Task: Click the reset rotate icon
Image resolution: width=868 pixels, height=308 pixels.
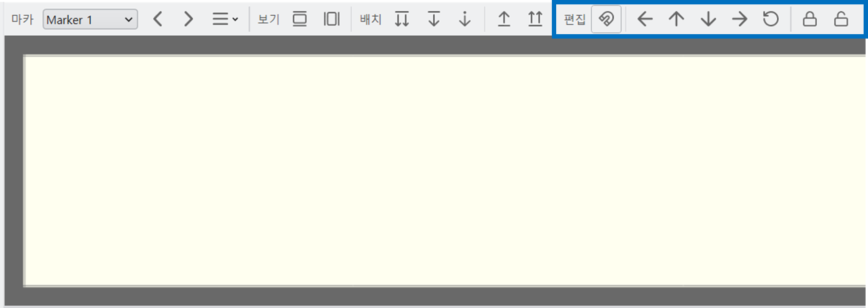Action: 771,19
